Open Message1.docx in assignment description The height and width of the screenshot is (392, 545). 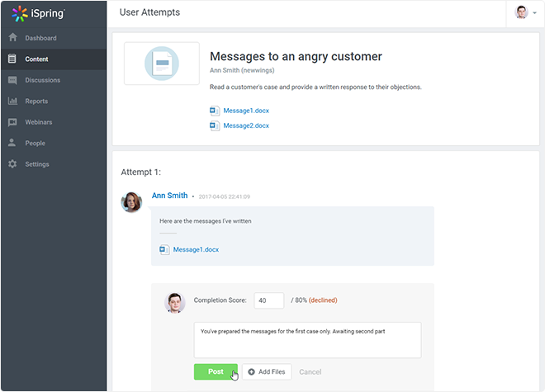(246, 111)
